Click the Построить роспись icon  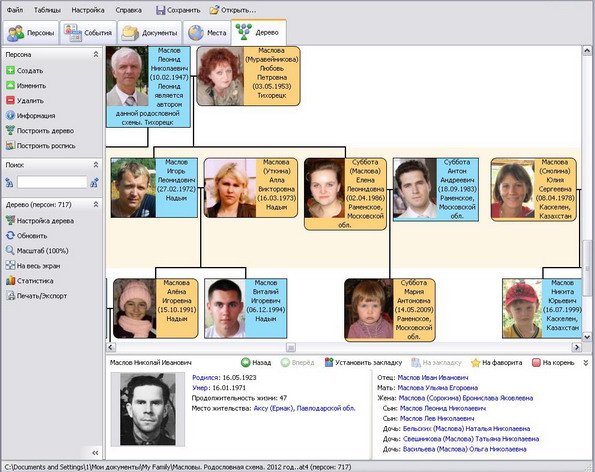11,146
